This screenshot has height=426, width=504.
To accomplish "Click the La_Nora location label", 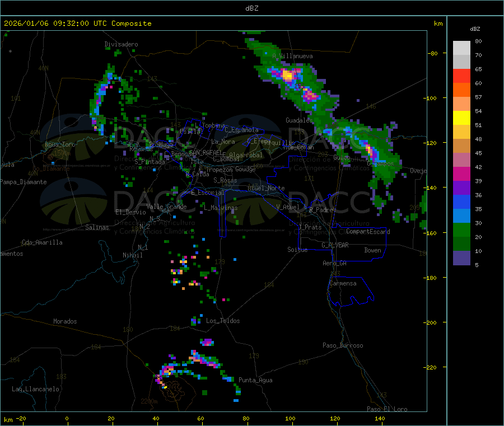I will click(x=223, y=142).
